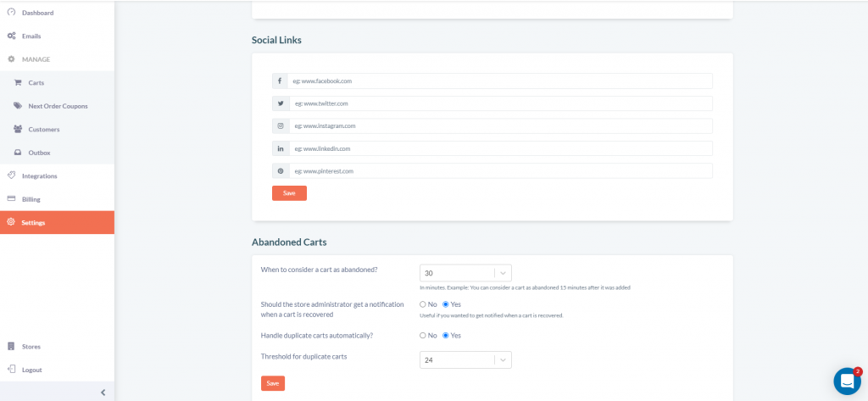Save the Abandoned Carts settings
The width and height of the screenshot is (868, 401).
tap(273, 383)
